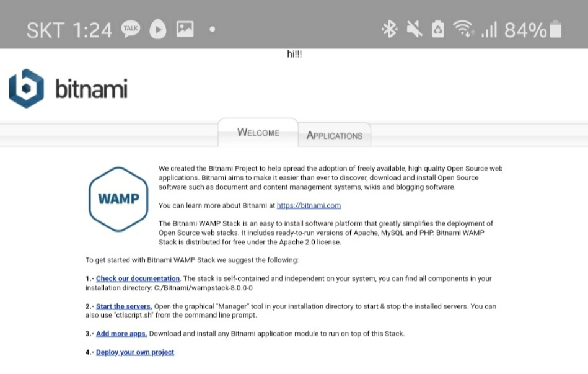Image resolution: width=588 pixels, height=374 pixels.
Task: Click the 'To get started with Bitnami WAMP Stack' line
Action: [x=191, y=260]
